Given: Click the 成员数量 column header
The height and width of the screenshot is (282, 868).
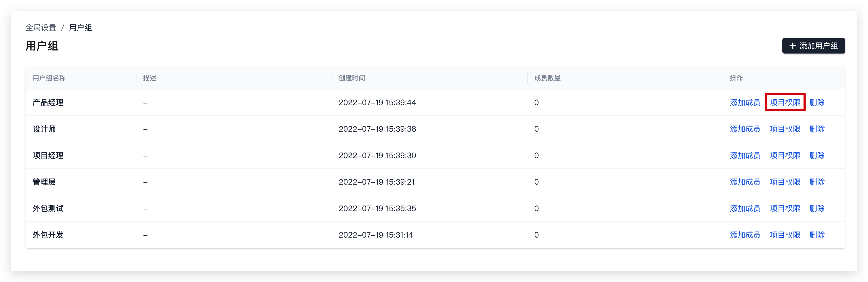Looking at the screenshot, I should (x=547, y=78).
